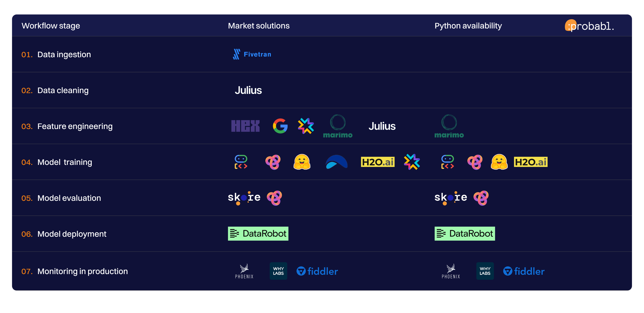Click the orange '01.' step number

point(27,54)
